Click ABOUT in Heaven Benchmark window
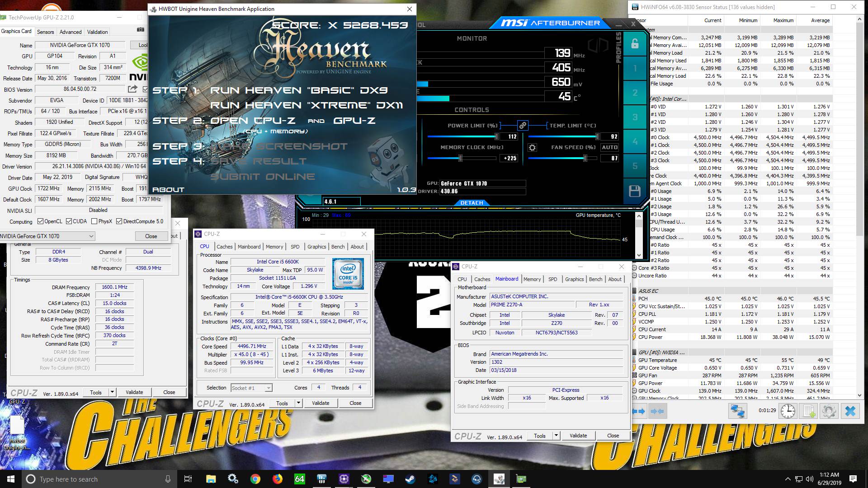Screen dimensions: 868x488 point(168,190)
